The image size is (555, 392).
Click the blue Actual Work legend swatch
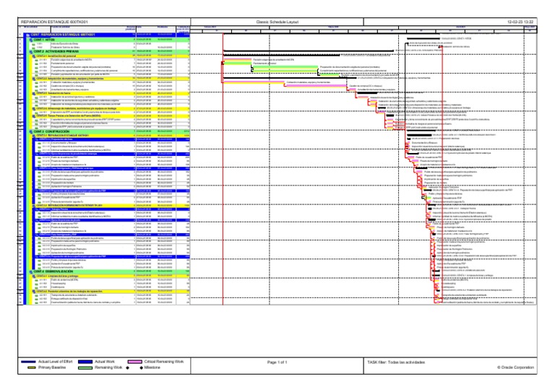85,362
